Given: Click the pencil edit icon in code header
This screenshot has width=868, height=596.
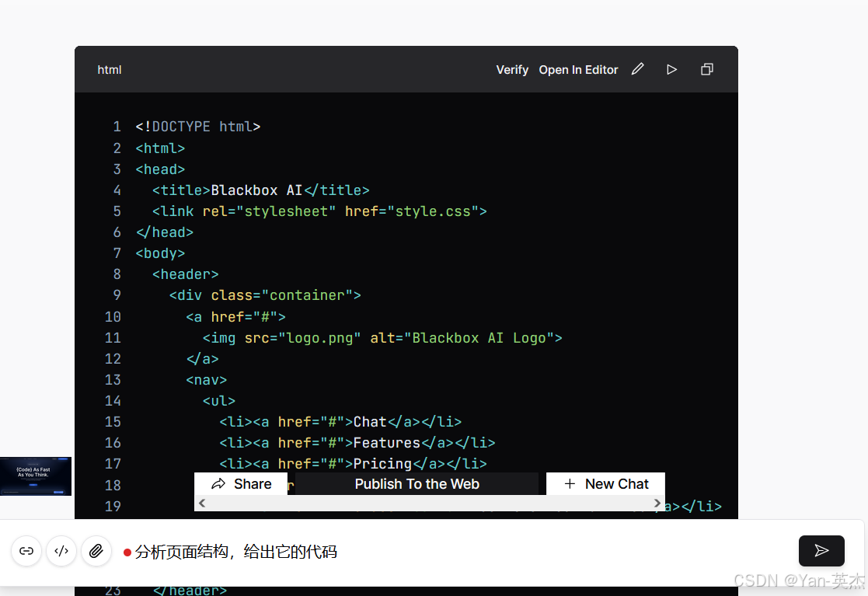Looking at the screenshot, I should 638,69.
